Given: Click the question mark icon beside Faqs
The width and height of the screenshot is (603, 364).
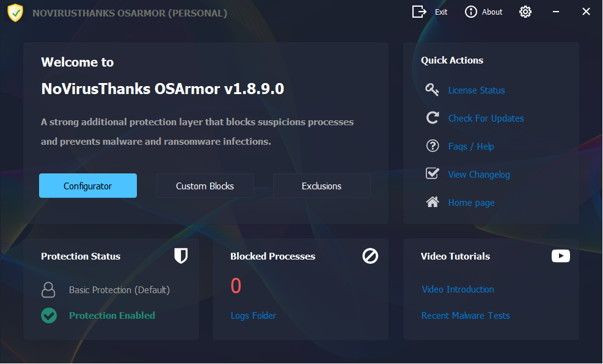Looking at the screenshot, I should 433,146.
